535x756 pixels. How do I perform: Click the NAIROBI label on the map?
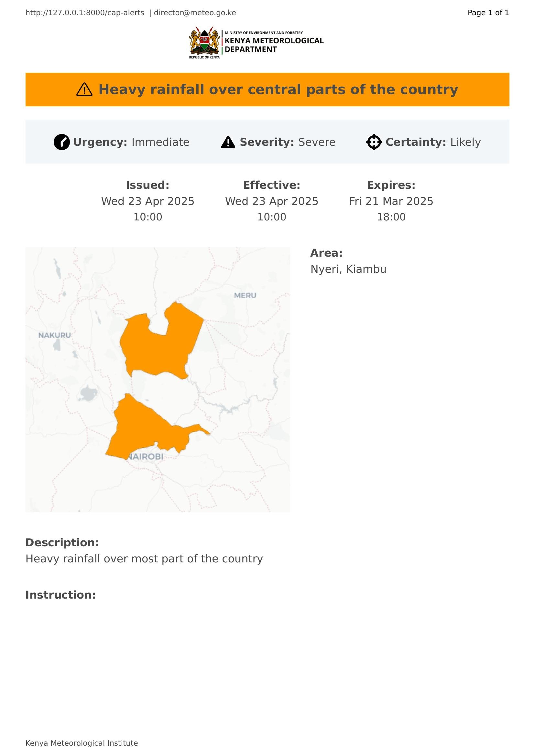click(x=147, y=457)
